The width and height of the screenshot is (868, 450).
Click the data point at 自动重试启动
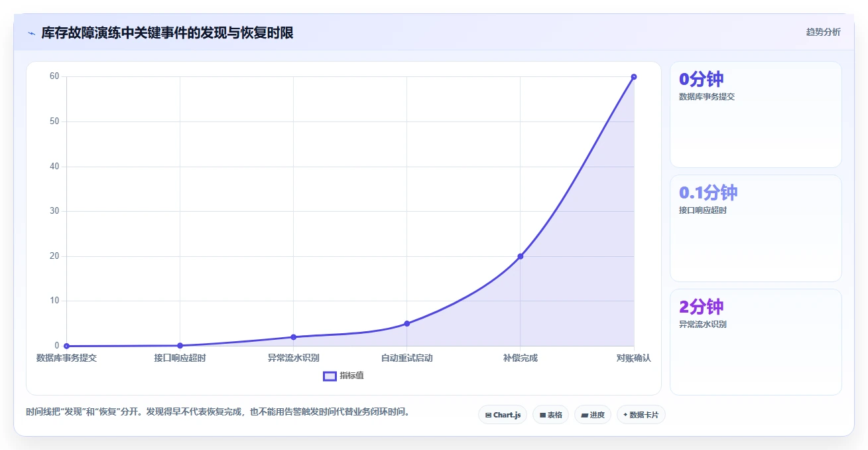(407, 323)
